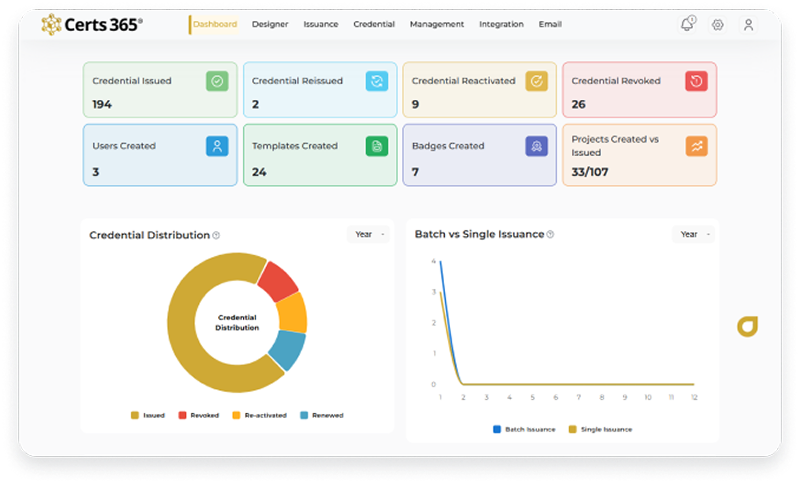800x485 pixels.
Task: Open the notifications bell
Action: coord(688,24)
